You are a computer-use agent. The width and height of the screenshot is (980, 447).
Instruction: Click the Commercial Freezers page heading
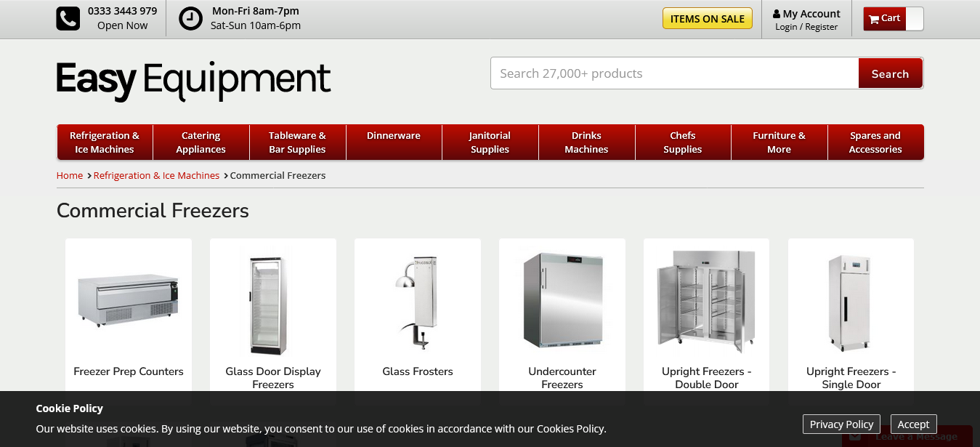tap(153, 211)
